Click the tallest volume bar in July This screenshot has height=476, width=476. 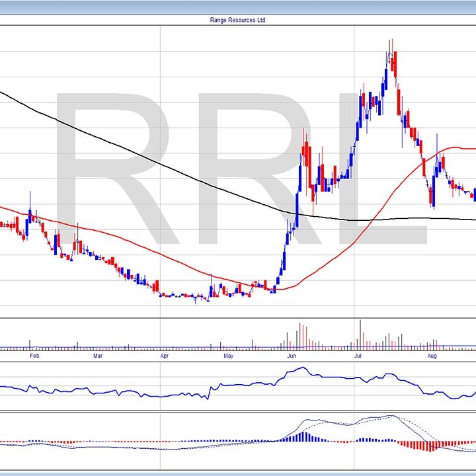pyautogui.click(x=360, y=334)
